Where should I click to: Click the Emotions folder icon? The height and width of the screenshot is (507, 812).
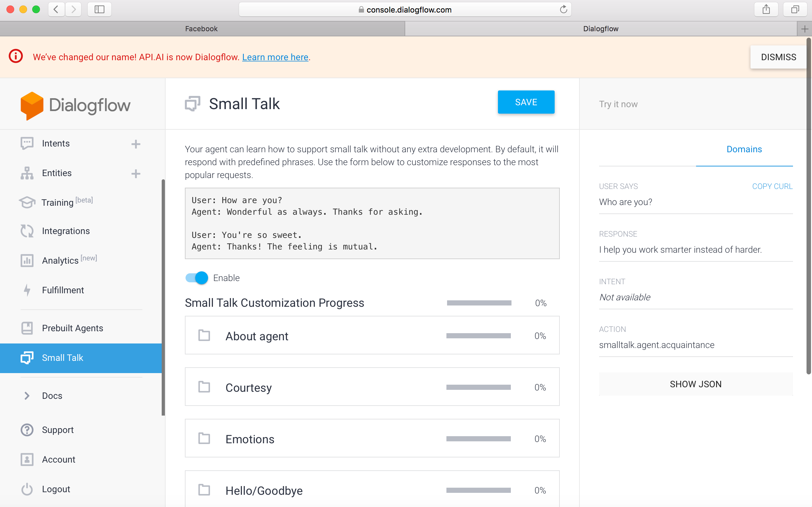[x=204, y=438]
